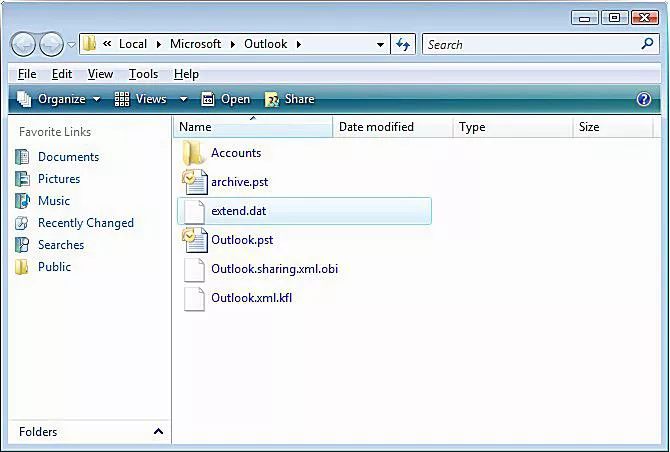Maximize the Explorer window

[x=614, y=18]
